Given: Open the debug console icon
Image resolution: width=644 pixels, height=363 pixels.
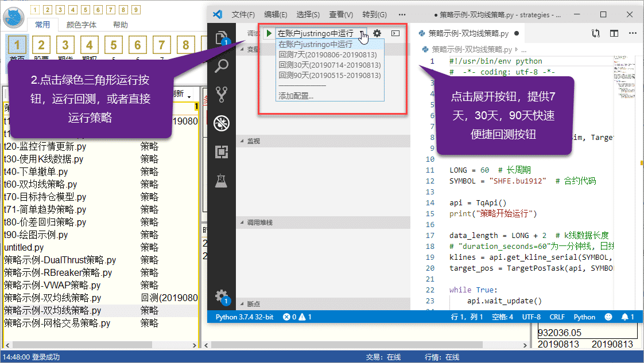Looking at the screenshot, I should 395,34.
